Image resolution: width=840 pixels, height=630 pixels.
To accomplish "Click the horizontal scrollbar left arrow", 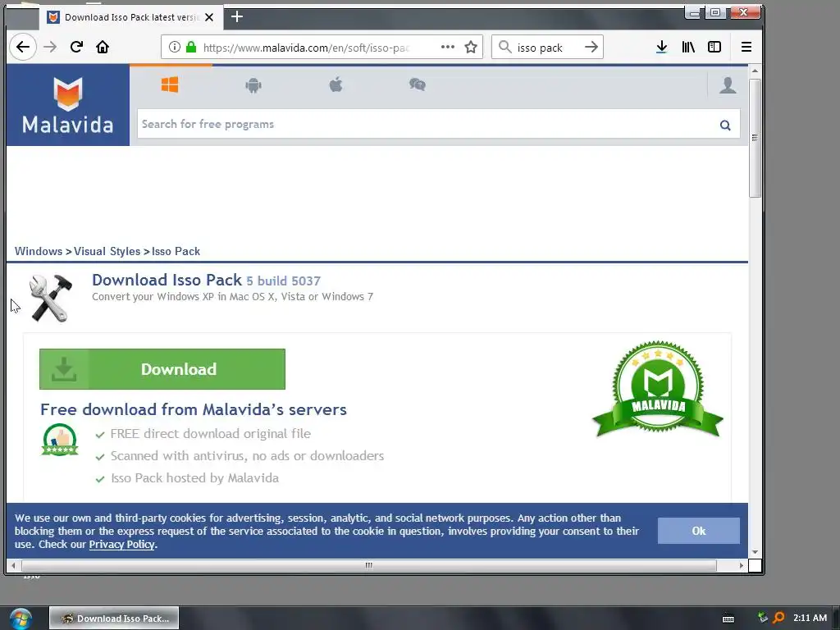I will click(x=13, y=565).
